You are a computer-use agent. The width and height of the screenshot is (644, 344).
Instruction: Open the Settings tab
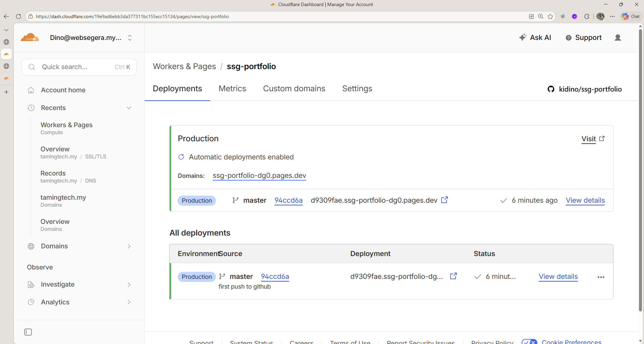pos(357,89)
